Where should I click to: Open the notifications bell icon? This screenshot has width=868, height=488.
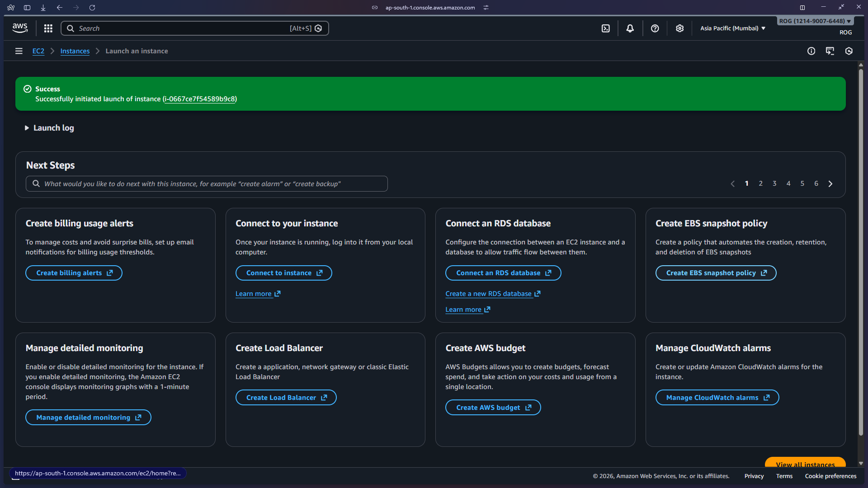(630, 28)
